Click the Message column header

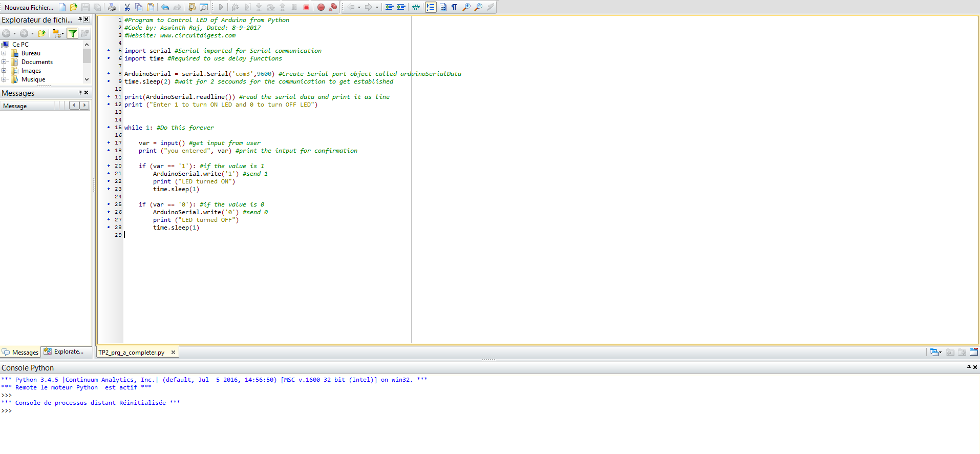coord(27,106)
